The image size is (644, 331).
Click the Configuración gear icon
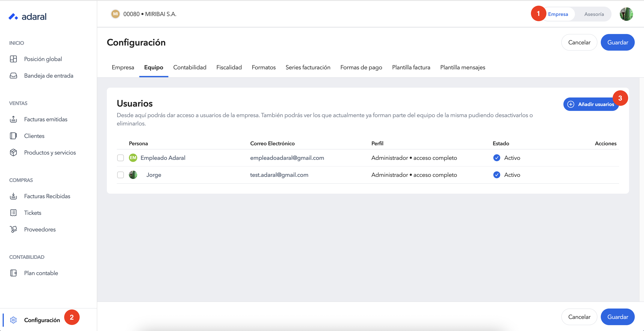(13, 320)
